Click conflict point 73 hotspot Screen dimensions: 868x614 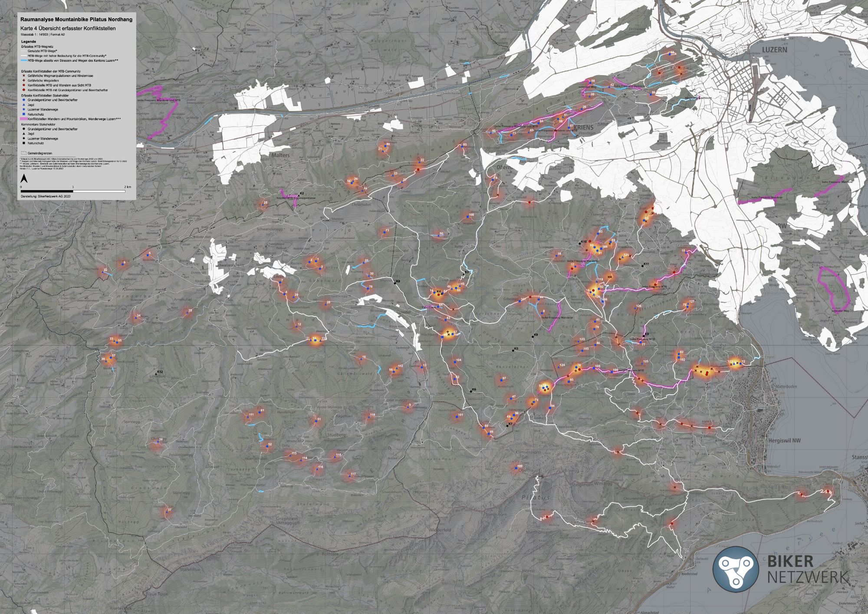coord(384,232)
